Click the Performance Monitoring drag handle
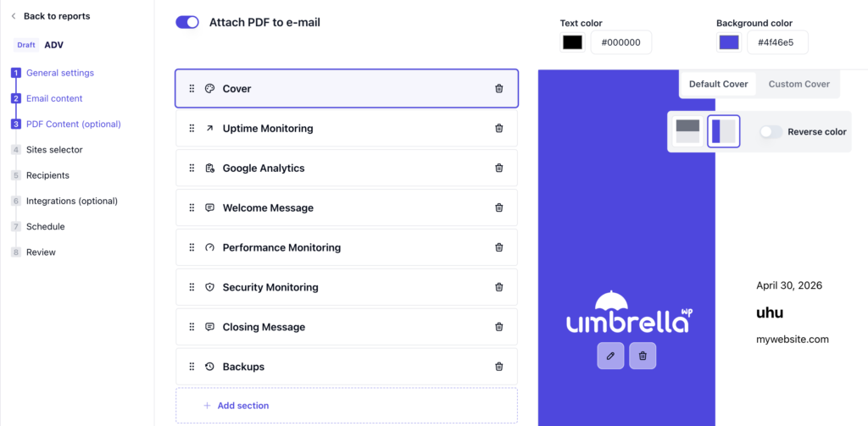Viewport: 868px width, 426px height. point(192,247)
